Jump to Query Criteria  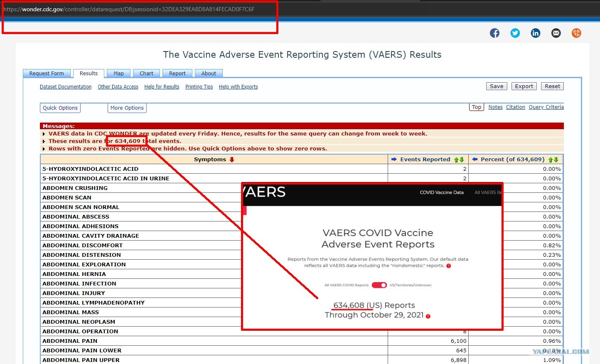(546, 107)
